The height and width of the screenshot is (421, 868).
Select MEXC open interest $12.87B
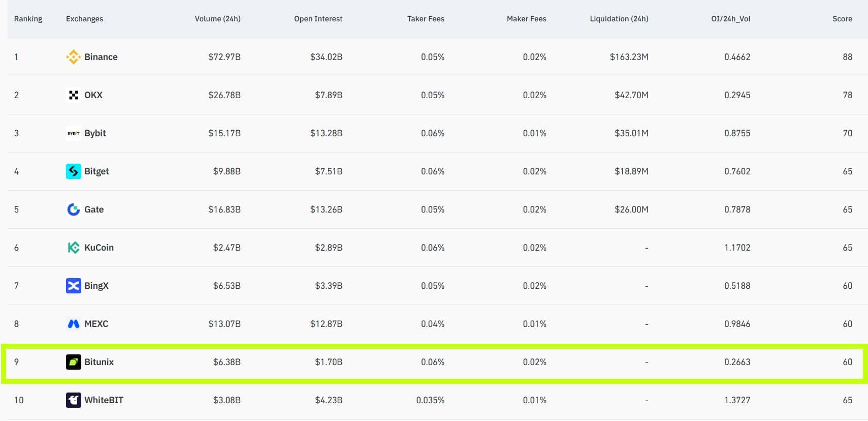(x=327, y=324)
